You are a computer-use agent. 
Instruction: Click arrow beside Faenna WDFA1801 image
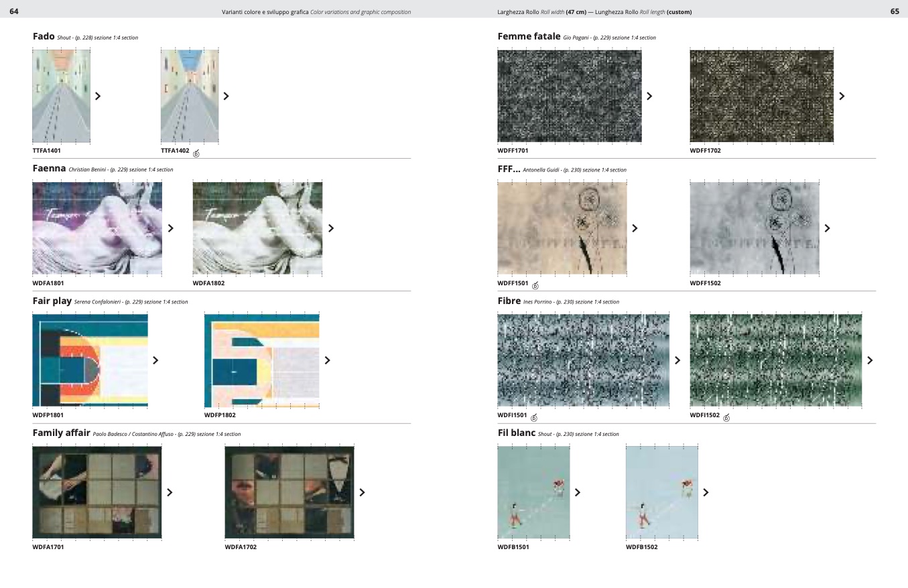coord(171,228)
